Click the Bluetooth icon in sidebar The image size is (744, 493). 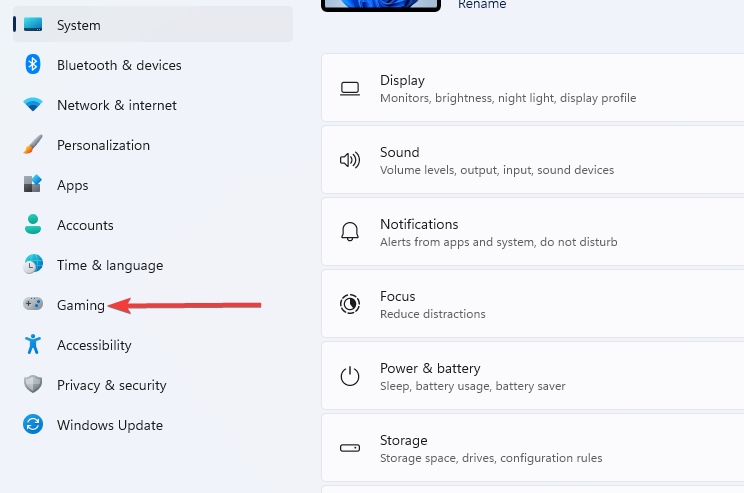[x=33, y=65]
